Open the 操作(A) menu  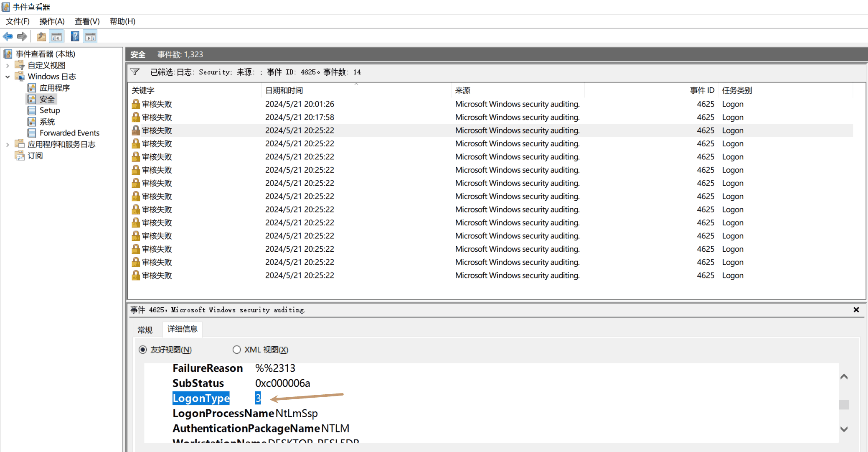tap(52, 21)
